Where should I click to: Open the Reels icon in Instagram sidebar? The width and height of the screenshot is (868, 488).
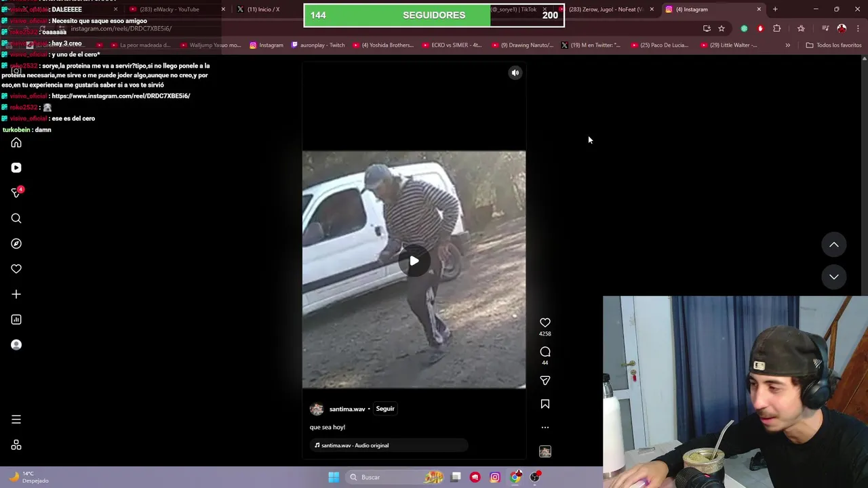(x=16, y=167)
